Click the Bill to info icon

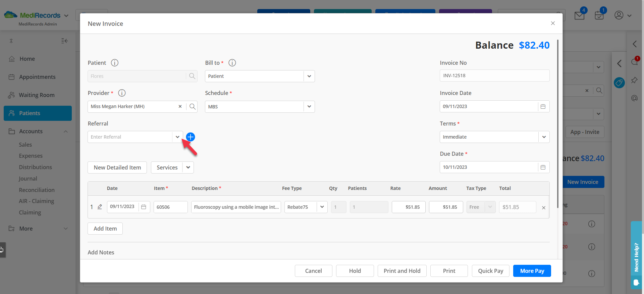coord(232,63)
